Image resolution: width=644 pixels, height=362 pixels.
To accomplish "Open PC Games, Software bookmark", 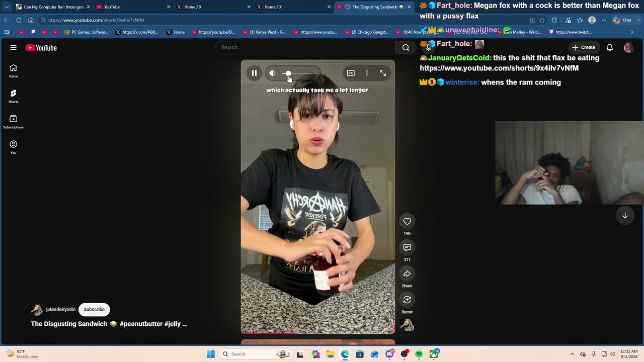I will click(86, 32).
